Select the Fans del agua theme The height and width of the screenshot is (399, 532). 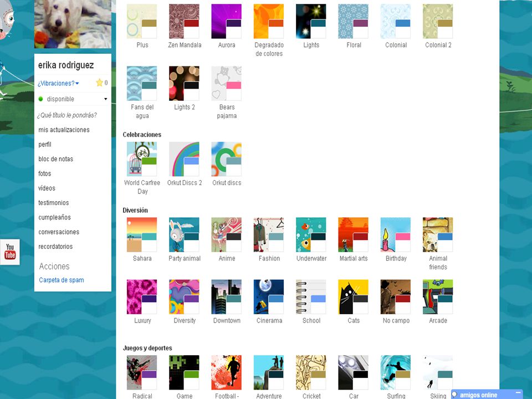click(x=142, y=84)
